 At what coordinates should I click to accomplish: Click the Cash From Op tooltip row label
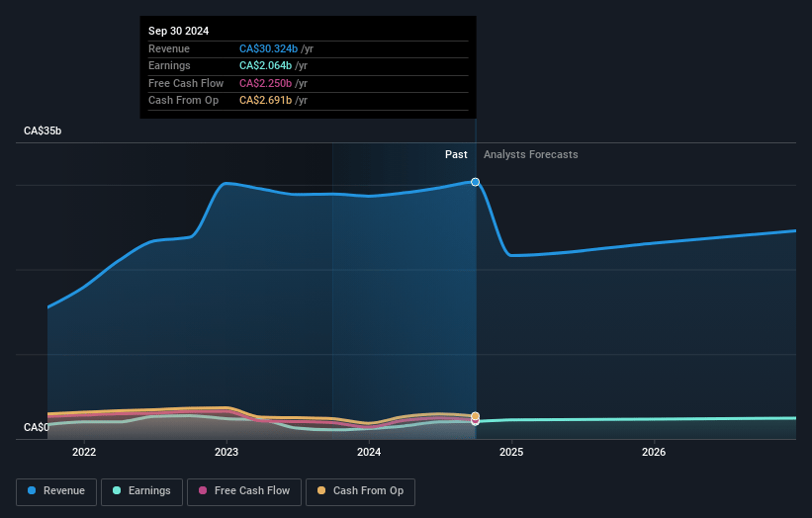click(183, 101)
